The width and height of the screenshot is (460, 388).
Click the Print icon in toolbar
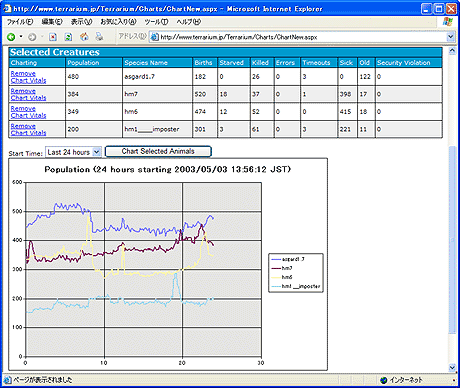[99, 37]
